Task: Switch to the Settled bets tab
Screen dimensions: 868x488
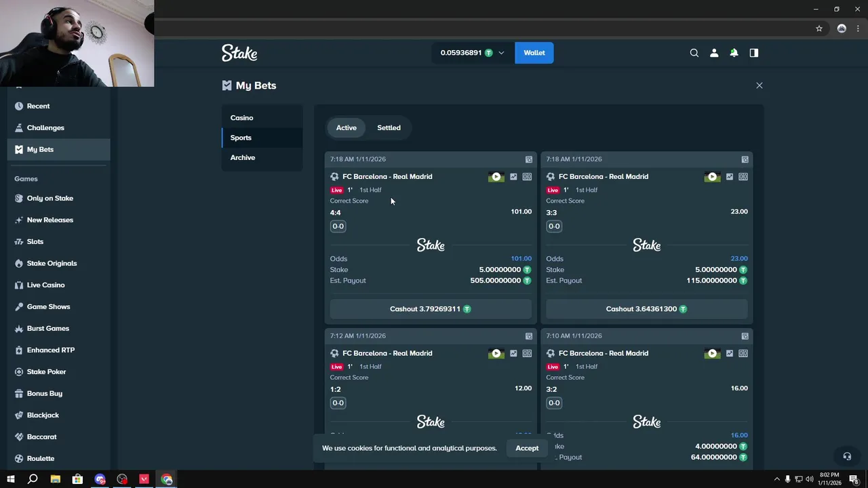Action: pyautogui.click(x=389, y=127)
